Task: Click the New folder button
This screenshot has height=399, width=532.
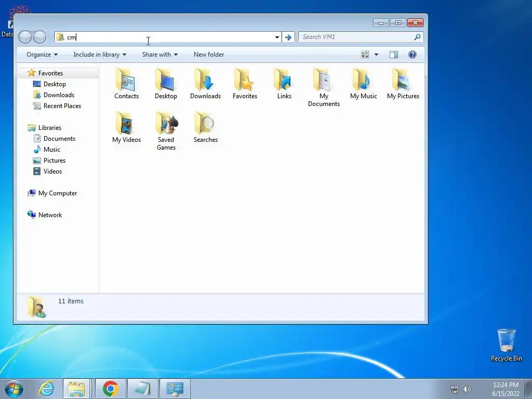Action: pos(209,55)
